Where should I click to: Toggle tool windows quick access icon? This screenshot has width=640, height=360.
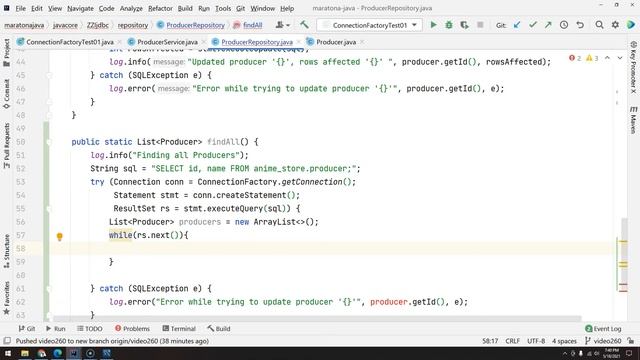click(x=7, y=341)
